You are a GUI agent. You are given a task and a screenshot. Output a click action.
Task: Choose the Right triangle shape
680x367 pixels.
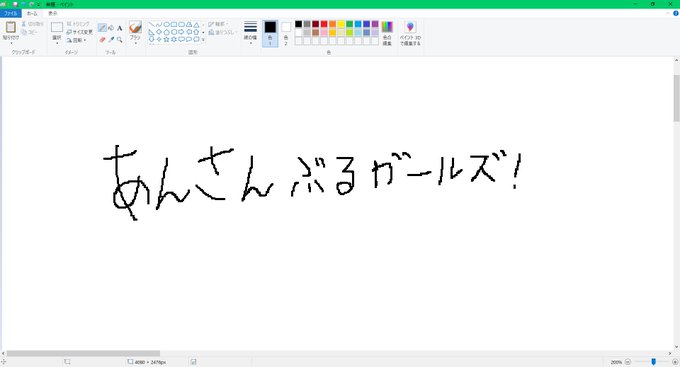[x=151, y=32]
